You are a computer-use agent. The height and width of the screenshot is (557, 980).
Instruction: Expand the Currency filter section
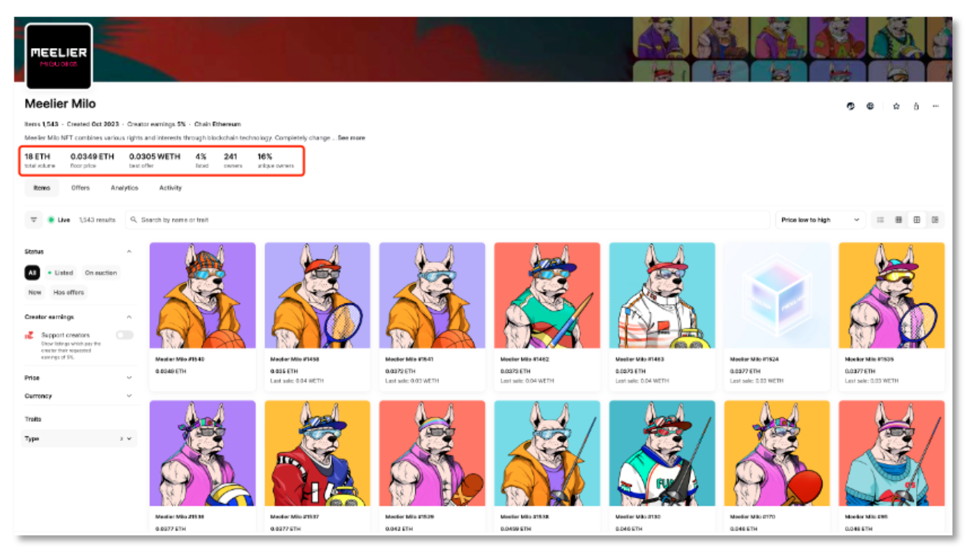78,396
